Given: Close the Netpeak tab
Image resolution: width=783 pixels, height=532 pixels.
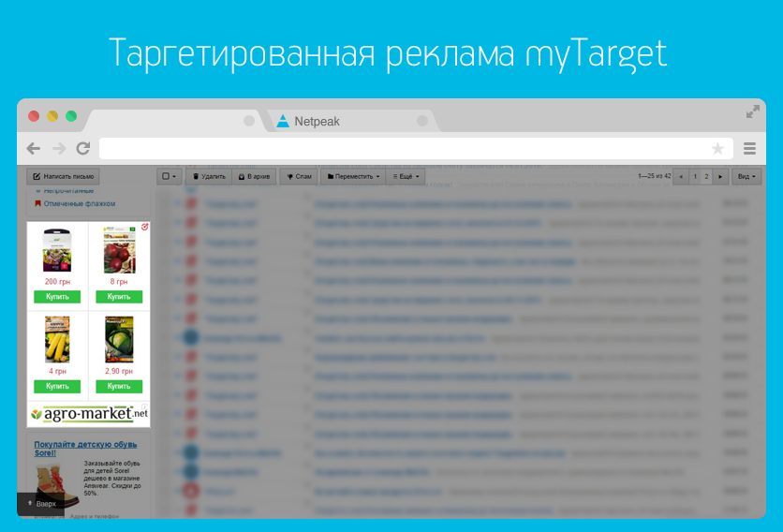Looking at the screenshot, I should coord(422,121).
